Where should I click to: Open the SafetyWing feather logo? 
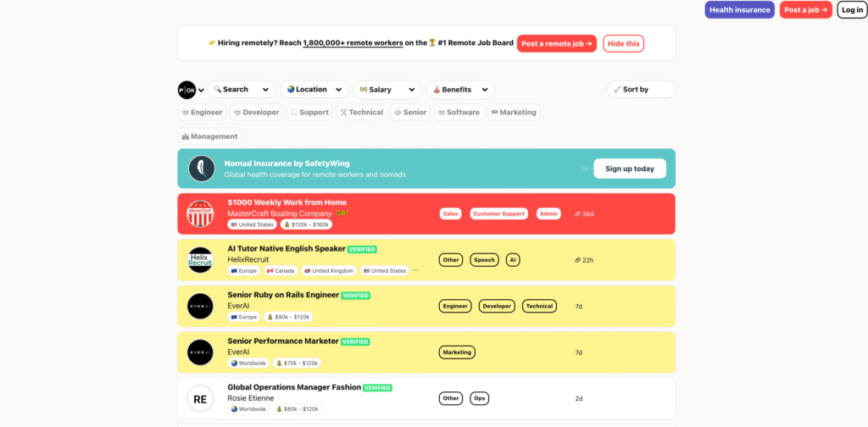pyautogui.click(x=202, y=169)
